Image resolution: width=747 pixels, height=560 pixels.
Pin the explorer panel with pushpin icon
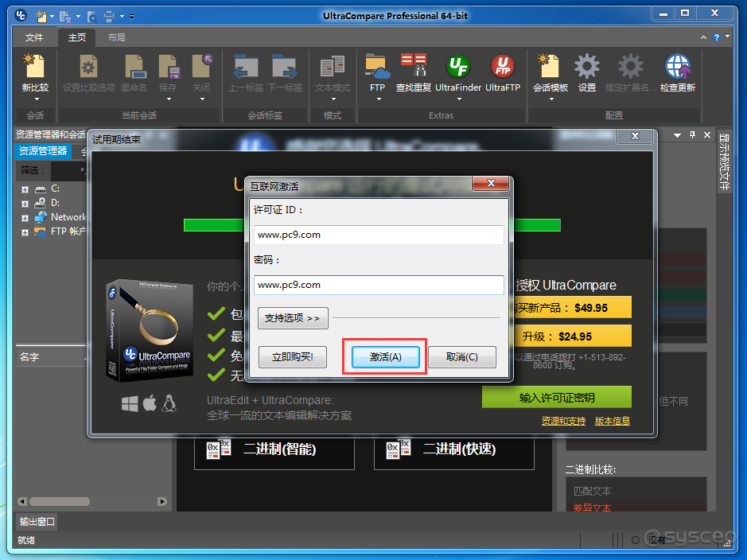tap(693, 135)
